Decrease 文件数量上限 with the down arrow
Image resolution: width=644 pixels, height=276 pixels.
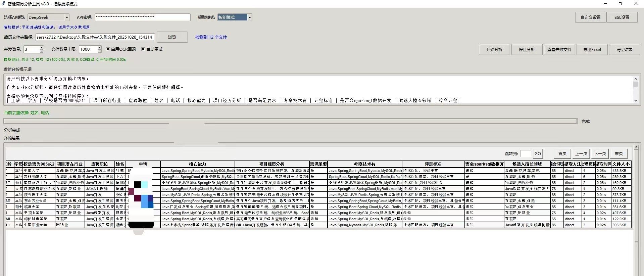[99, 51]
